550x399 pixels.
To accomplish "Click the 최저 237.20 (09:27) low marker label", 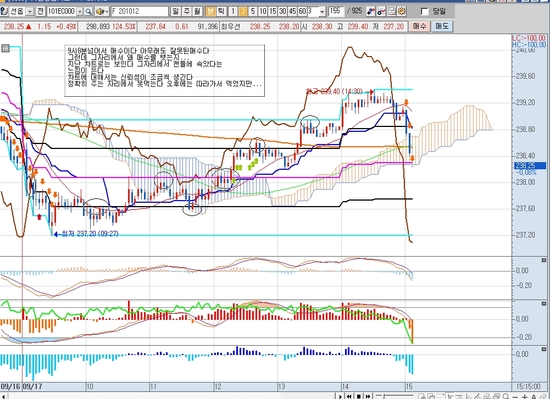I will pos(90,234).
